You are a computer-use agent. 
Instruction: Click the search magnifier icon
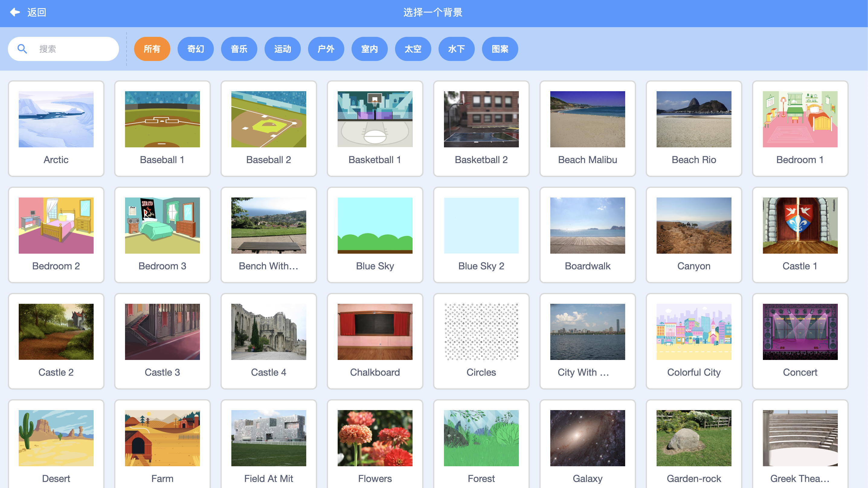[22, 49]
